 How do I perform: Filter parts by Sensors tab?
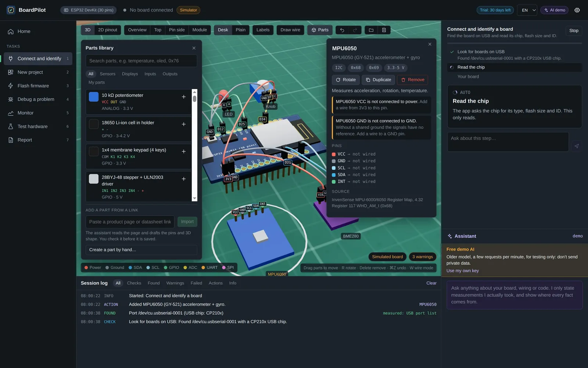107,74
